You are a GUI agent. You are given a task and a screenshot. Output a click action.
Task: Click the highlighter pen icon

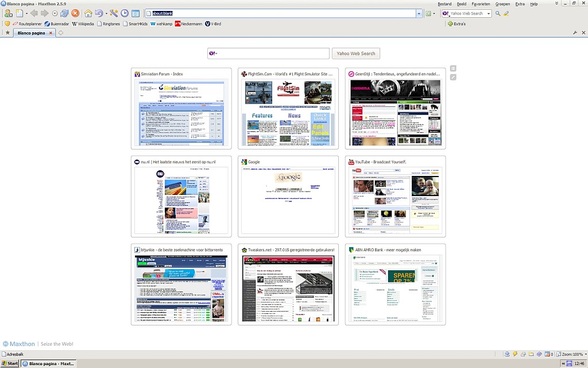coord(506,14)
